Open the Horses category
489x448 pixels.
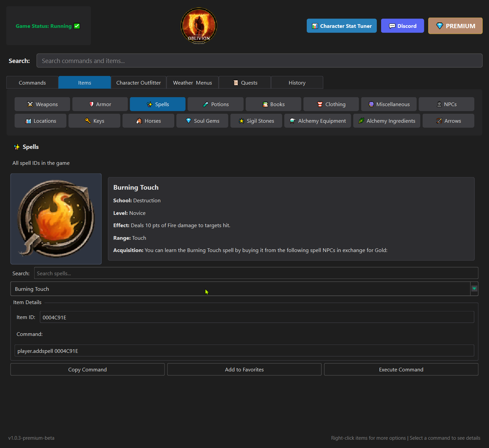click(x=148, y=121)
